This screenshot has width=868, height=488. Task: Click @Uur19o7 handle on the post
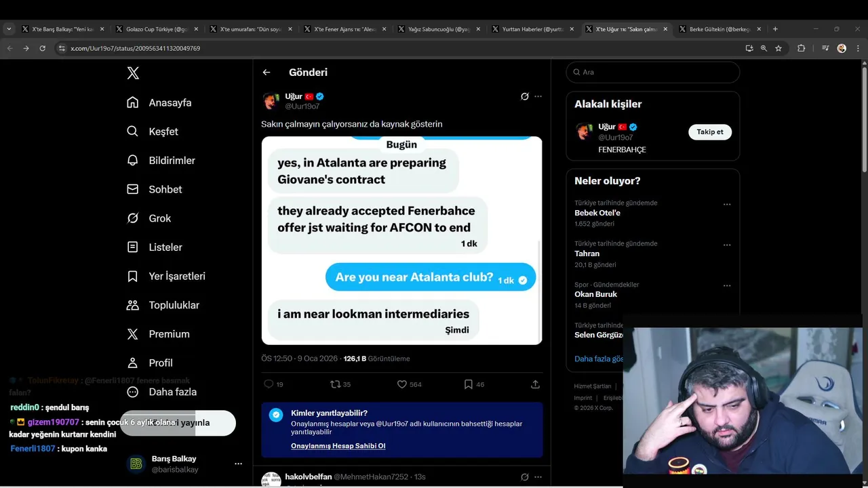(x=302, y=106)
